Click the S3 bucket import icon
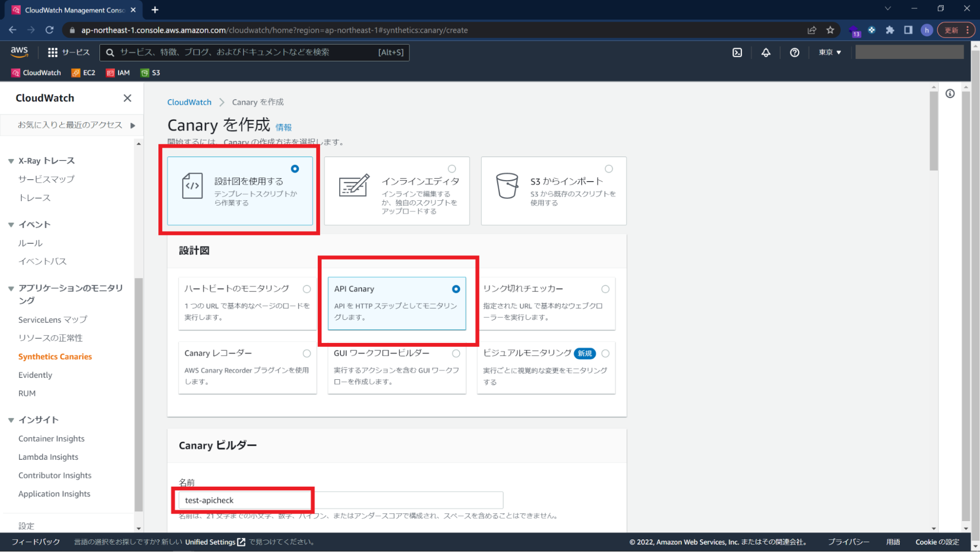The image size is (980, 552). coord(507,185)
